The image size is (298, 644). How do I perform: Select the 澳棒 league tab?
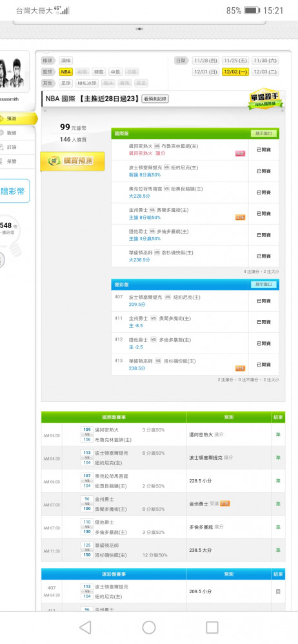coord(65,61)
